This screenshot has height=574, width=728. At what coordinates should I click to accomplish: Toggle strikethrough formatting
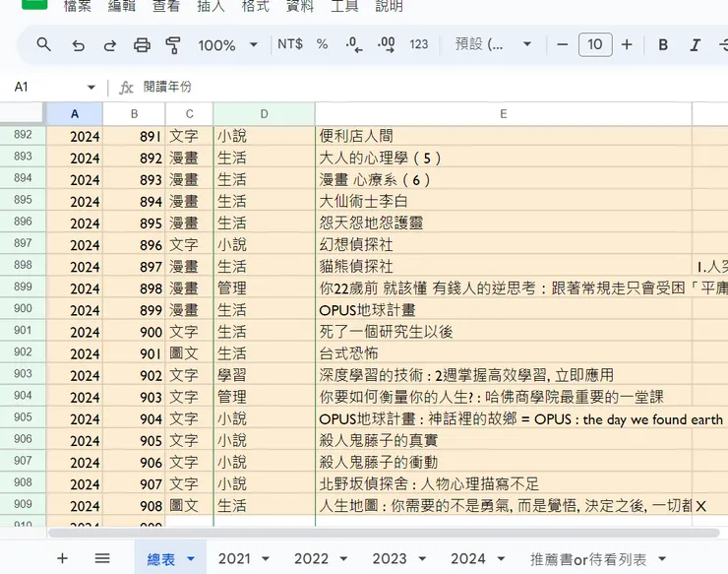723,44
